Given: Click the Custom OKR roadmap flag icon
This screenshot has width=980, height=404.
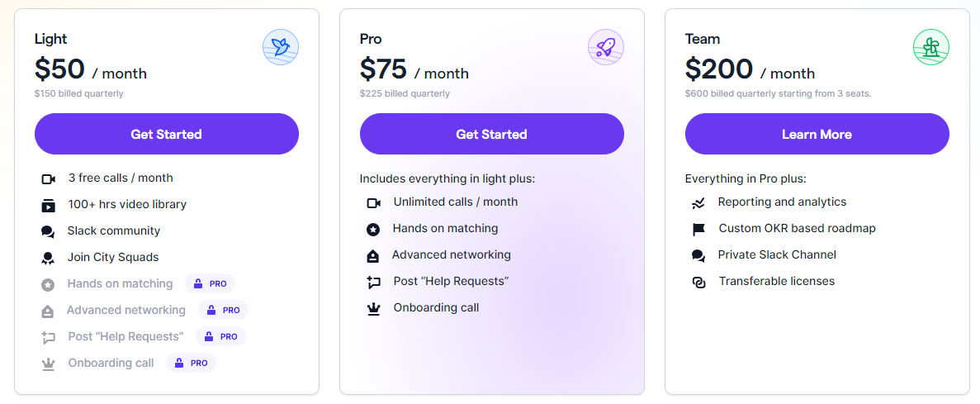Looking at the screenshot, I should point(698,230).
